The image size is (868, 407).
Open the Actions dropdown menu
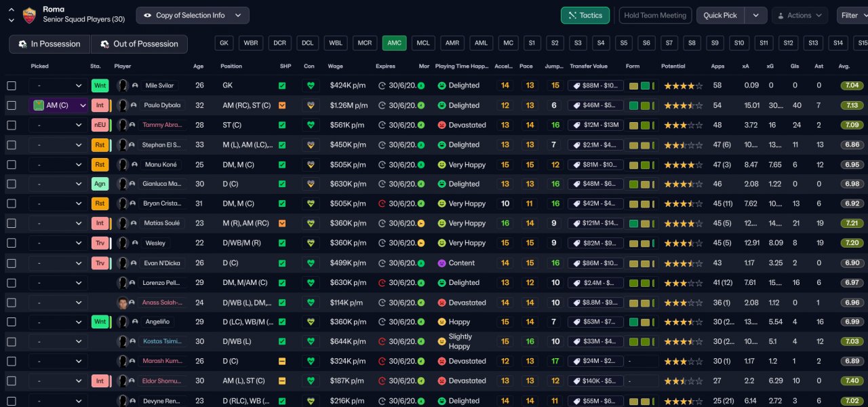[800, 15]
